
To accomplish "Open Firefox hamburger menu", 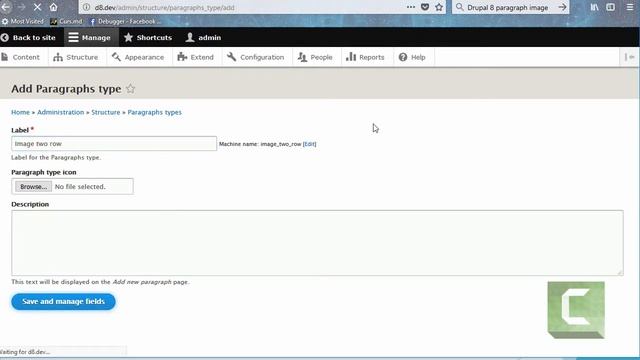I will (630, 7).
